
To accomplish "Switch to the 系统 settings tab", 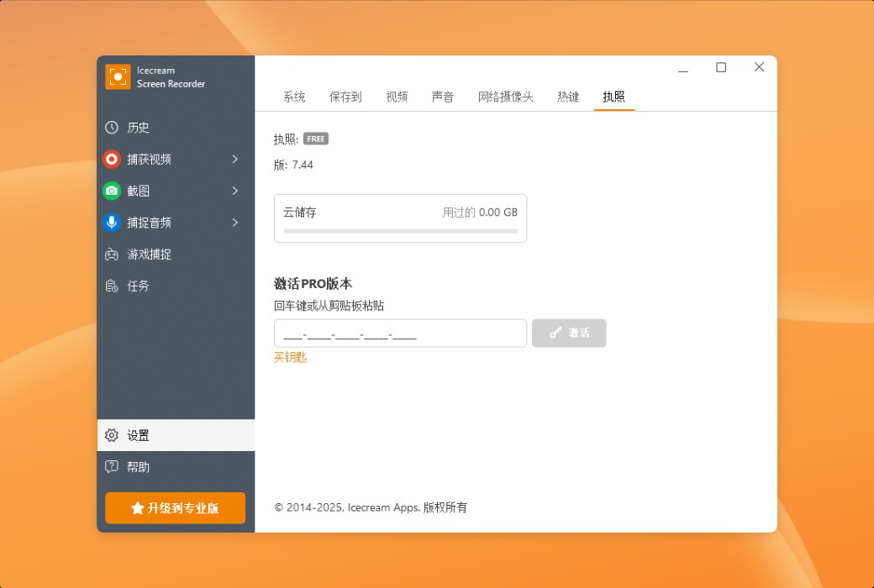I will (295, 97).
